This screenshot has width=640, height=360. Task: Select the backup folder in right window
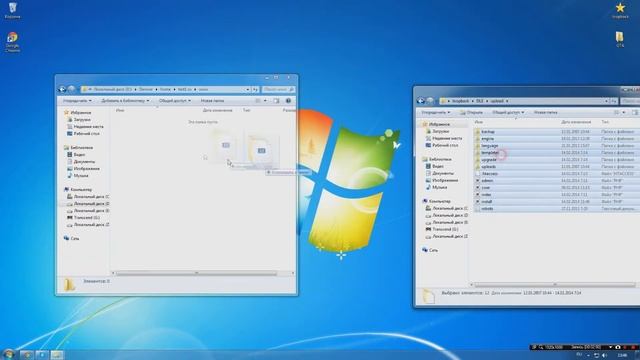(x=488, y=132)
